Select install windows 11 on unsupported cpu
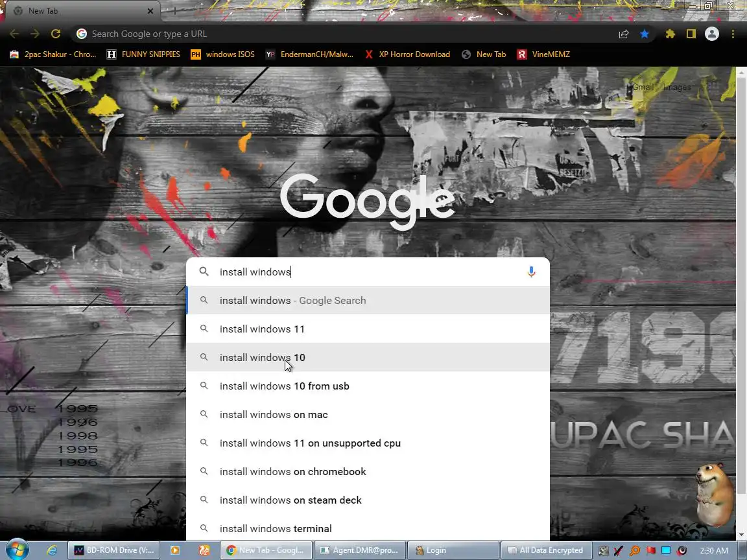Viewport: 747px width, 560px height. pyautogui.click(x=368, y=443)
